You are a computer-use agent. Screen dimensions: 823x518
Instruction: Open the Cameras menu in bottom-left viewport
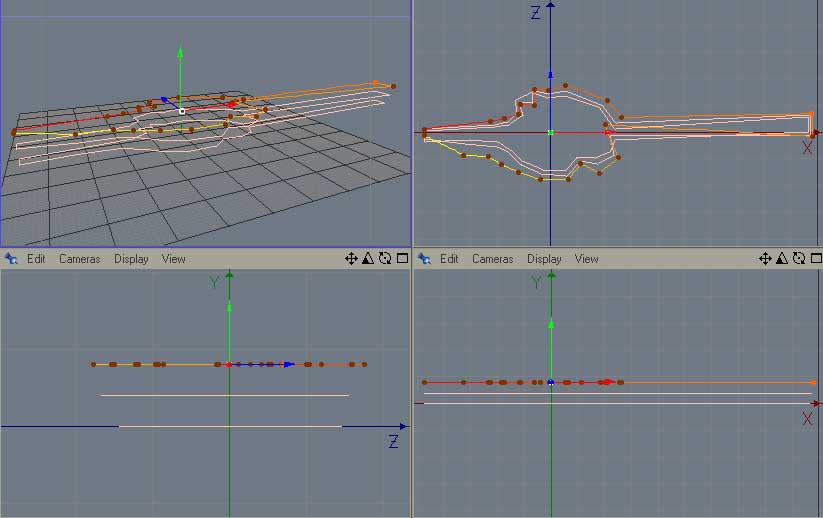point(79,259)
